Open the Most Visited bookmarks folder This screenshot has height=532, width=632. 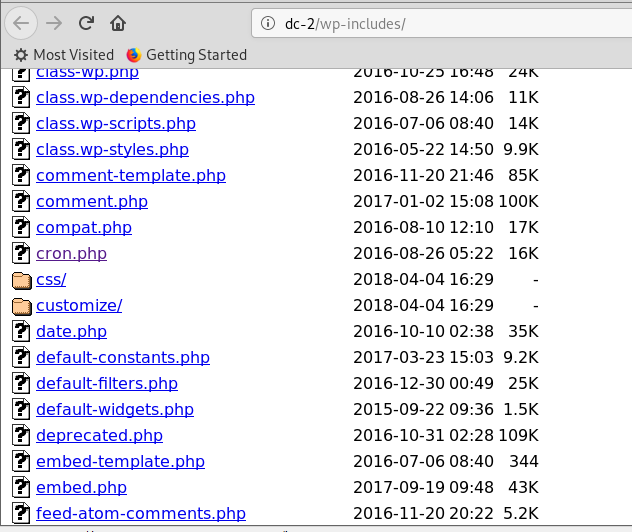[x=64, y=55]
